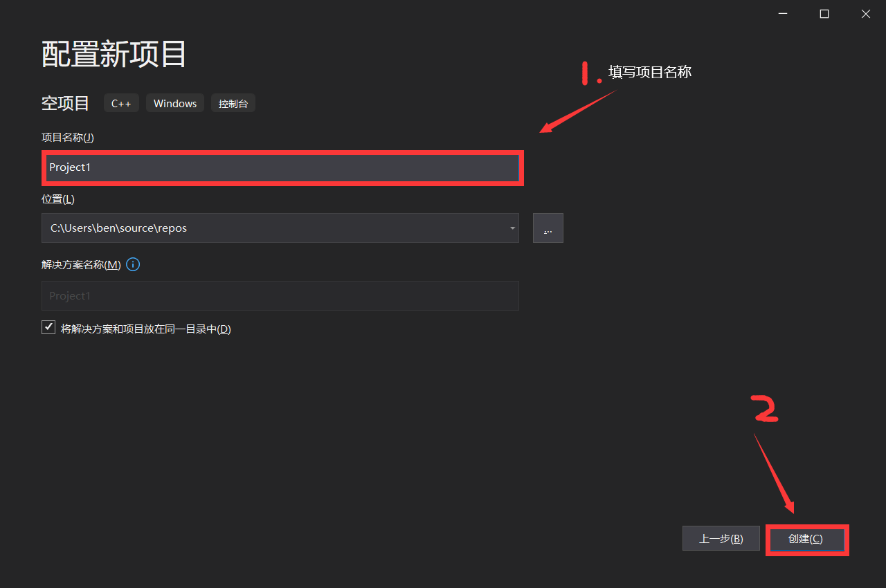Click the 位置(L) field label

[57, 199]
